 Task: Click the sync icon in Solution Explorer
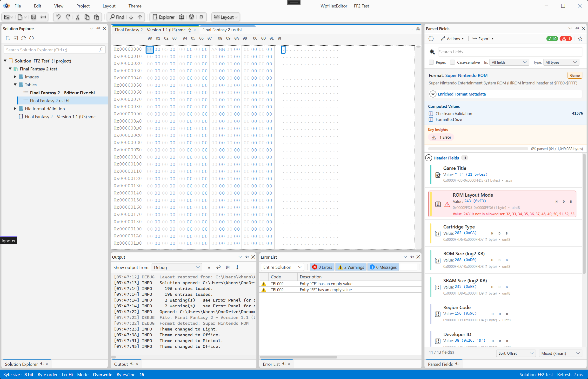pos(24,38)
